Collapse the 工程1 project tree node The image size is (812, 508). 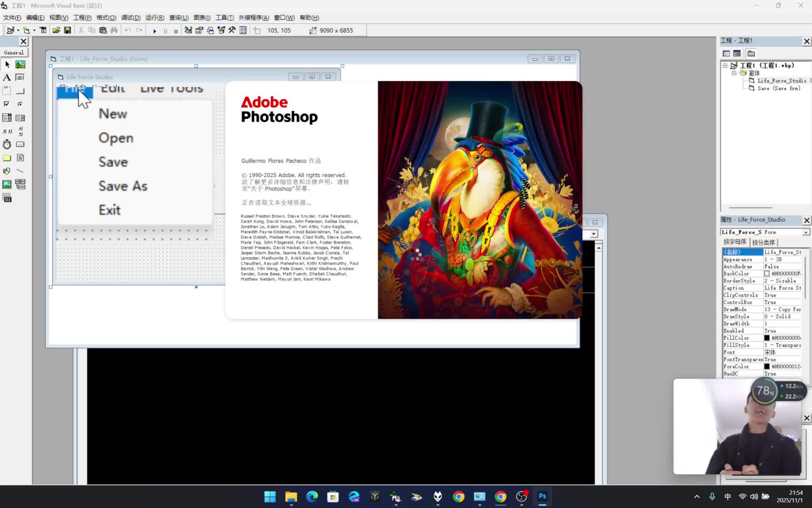pos(725,66)
